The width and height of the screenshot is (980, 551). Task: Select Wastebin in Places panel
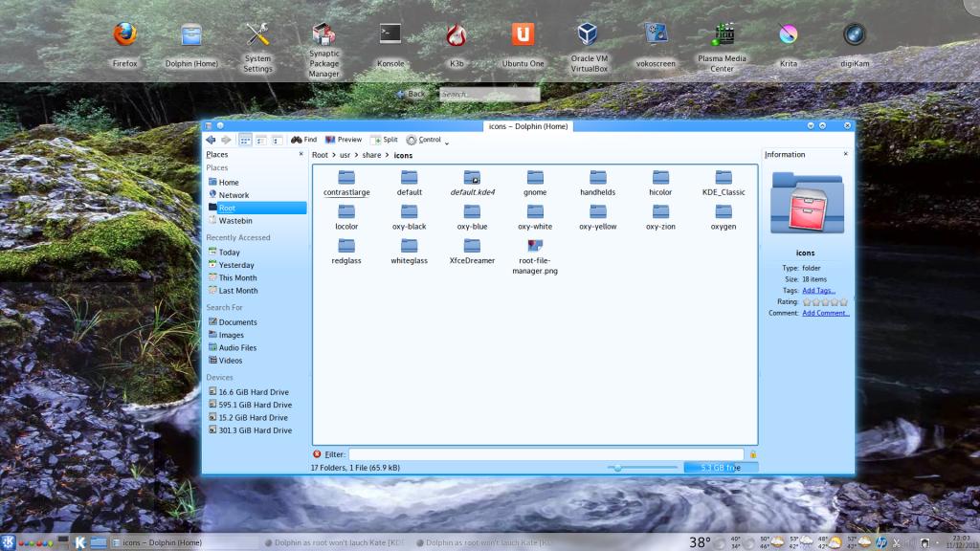(x=235, y=221)
